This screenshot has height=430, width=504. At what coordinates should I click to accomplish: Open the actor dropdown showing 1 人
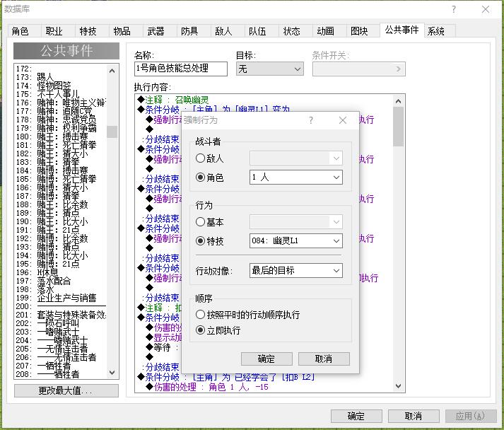click(x=295, y=178)
